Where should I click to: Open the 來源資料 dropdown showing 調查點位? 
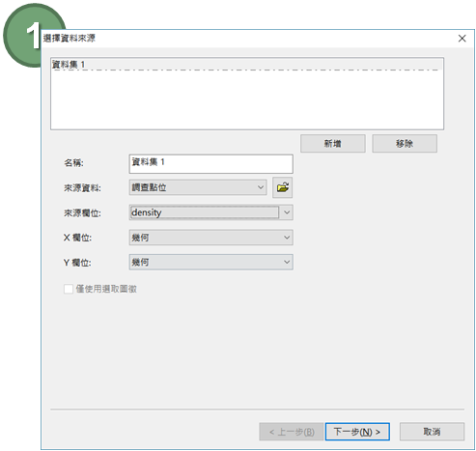198,187
